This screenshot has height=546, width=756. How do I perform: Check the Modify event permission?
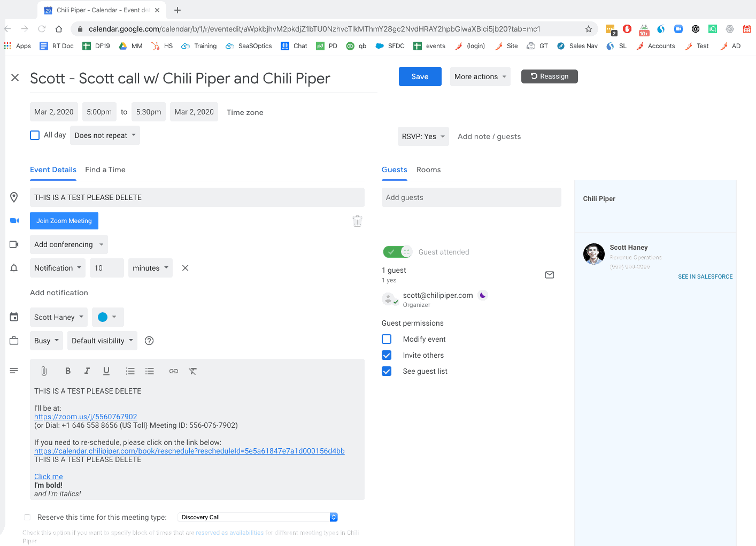pos(387,339)
